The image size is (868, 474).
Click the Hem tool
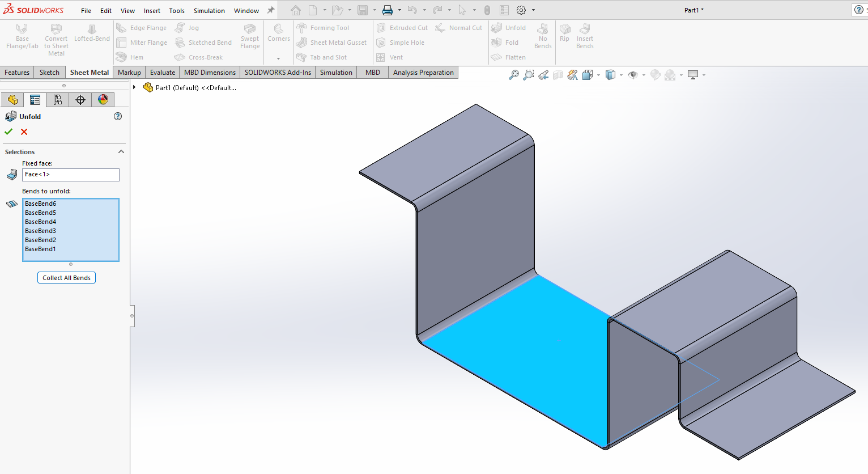tap(130, 57)
